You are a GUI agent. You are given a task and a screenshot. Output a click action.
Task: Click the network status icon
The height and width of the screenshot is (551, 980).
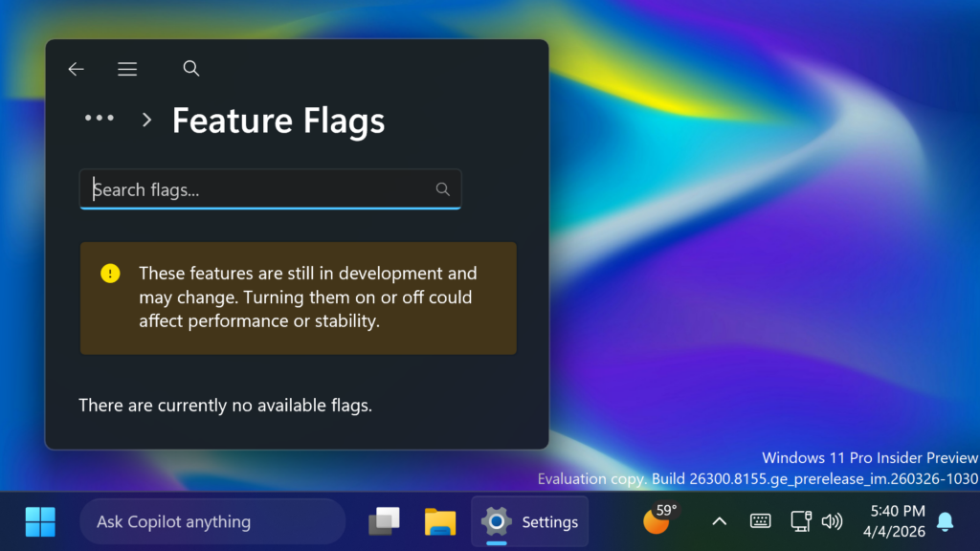coord(801,521)
